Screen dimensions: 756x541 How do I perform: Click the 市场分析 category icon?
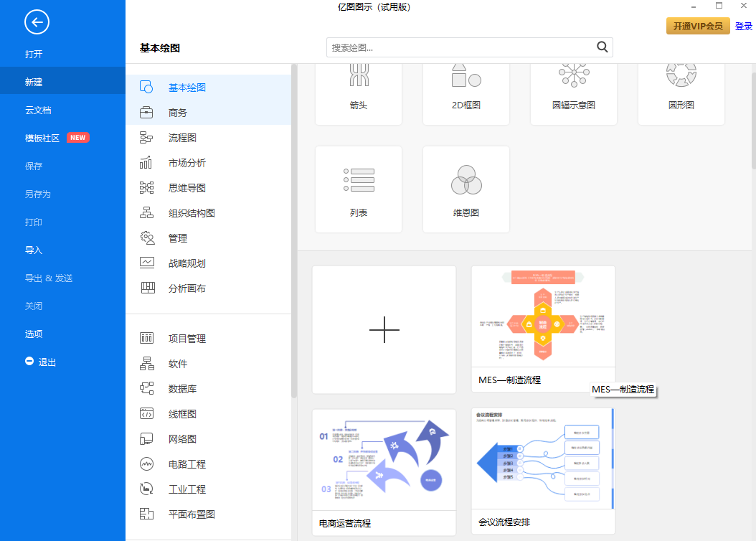coord(147,162)
